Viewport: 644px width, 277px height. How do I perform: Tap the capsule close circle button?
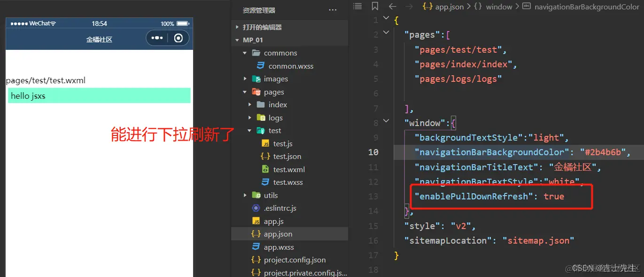click(x=178, y=38)
